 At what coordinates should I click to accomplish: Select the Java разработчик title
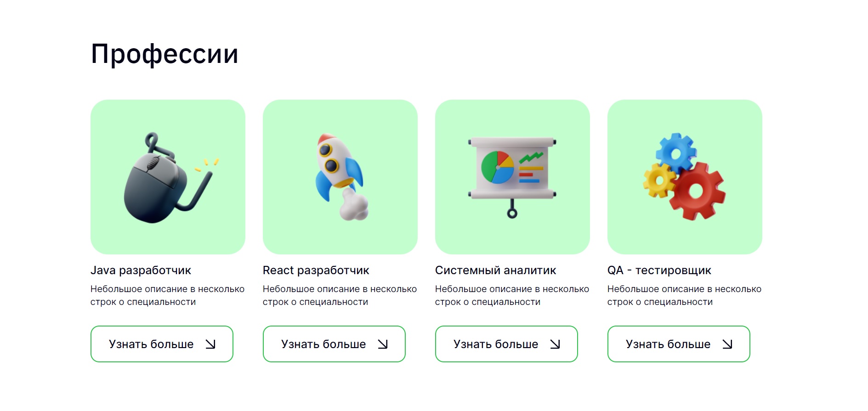(141, 270)
